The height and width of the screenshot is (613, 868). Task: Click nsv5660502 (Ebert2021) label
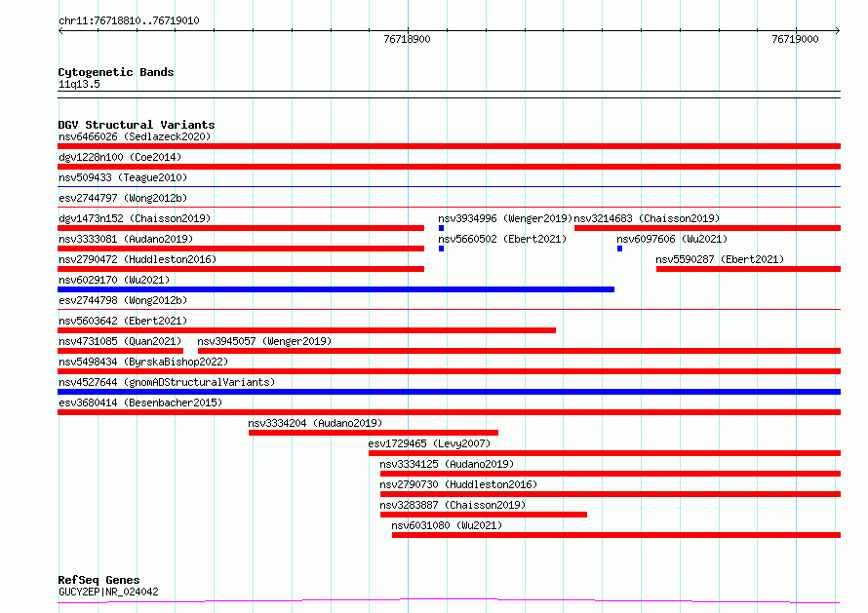(x=502, y=239)
